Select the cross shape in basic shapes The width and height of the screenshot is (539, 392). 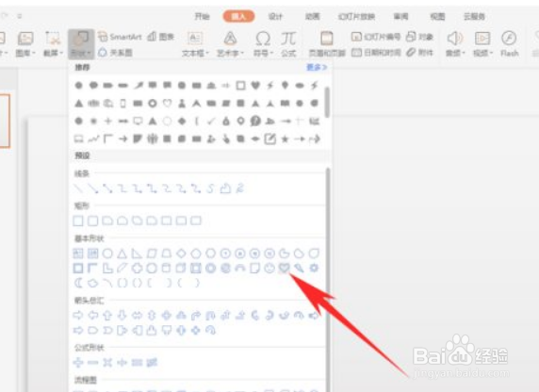click(137, 268)
